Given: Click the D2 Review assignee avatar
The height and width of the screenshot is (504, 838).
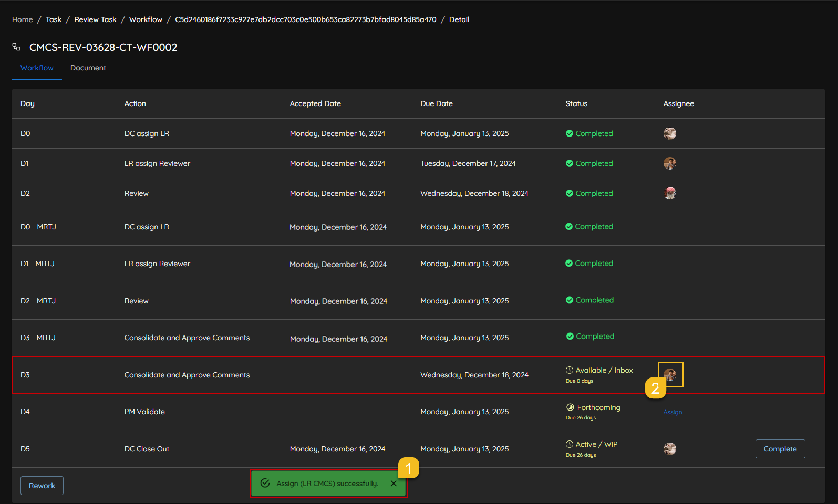Looking at the screenshot, I should point(669,193).
